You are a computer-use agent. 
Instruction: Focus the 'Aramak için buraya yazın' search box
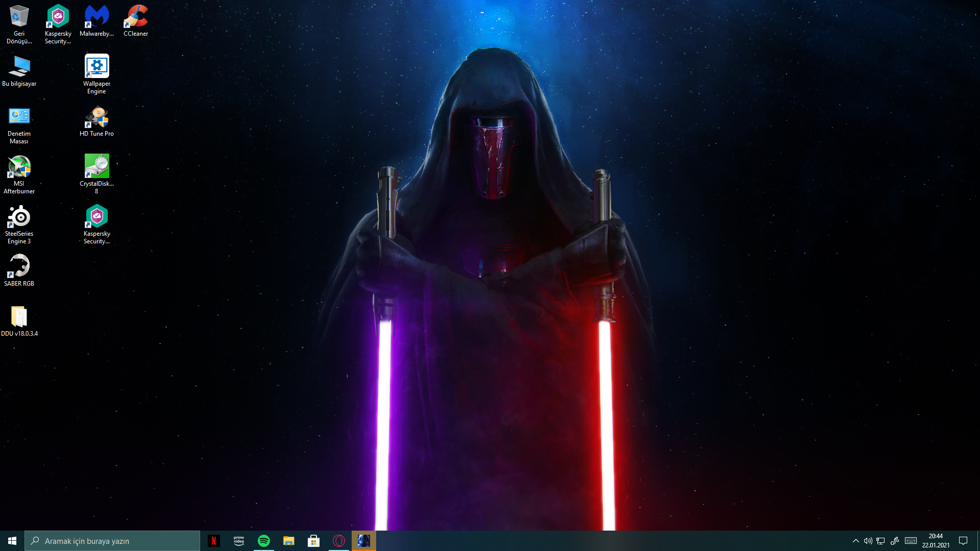(112, 541)
